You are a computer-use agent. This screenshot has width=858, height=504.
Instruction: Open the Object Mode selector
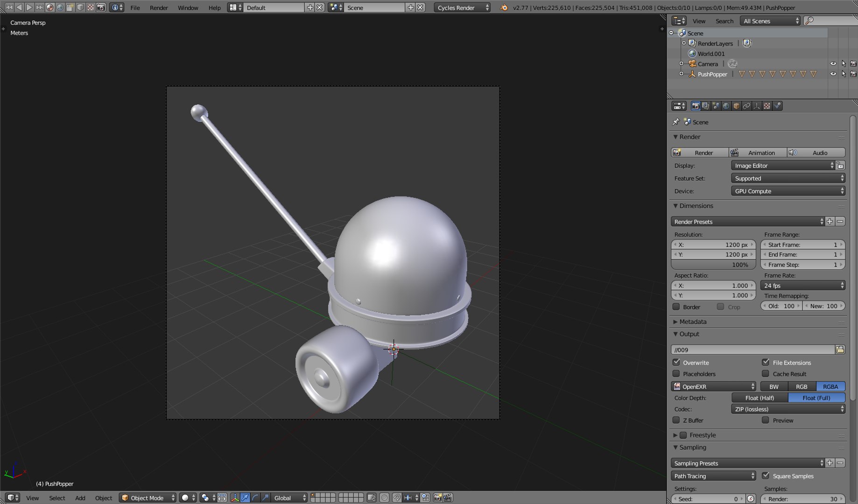148,498
